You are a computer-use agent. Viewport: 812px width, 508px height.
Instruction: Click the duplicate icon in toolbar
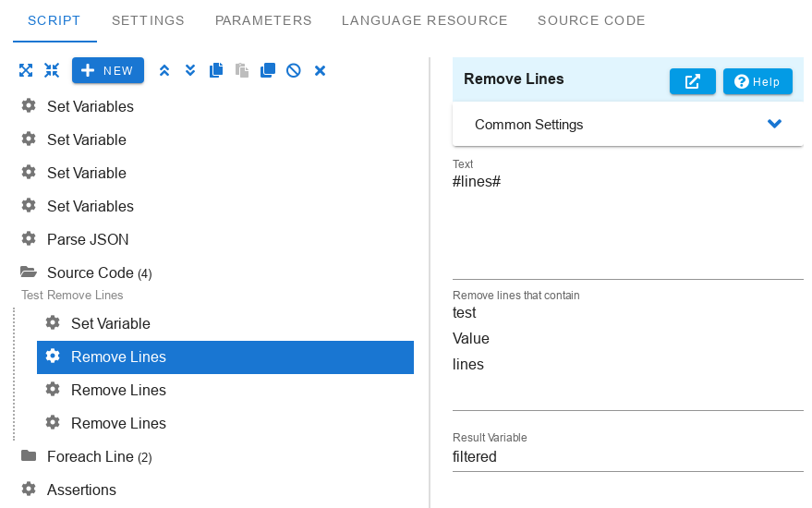[x=268, y=70]
